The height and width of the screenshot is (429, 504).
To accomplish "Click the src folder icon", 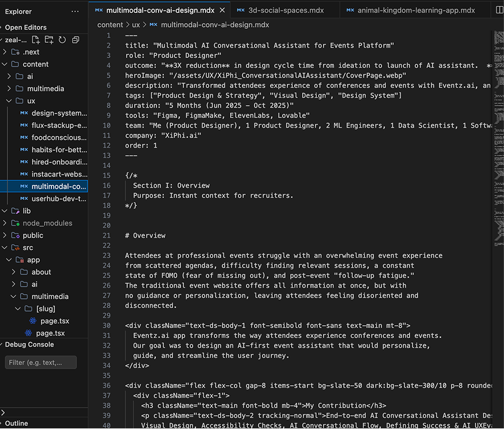I will (x=15, y=248).
